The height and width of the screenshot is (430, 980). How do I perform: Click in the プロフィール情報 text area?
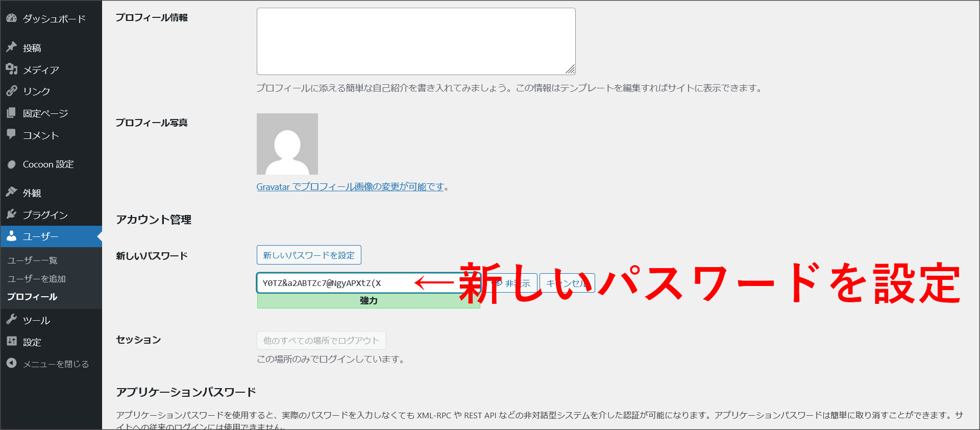tap(416, 41)
